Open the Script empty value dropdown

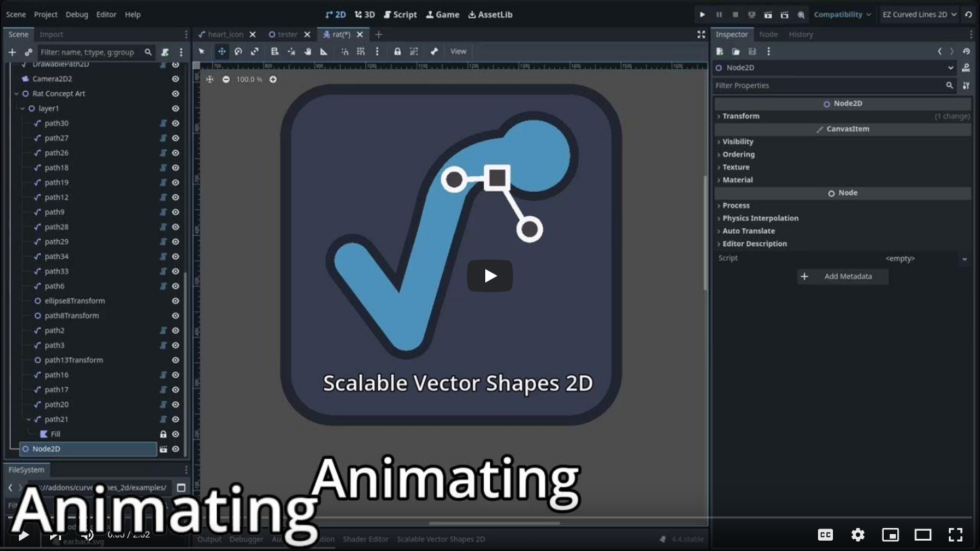926,258
